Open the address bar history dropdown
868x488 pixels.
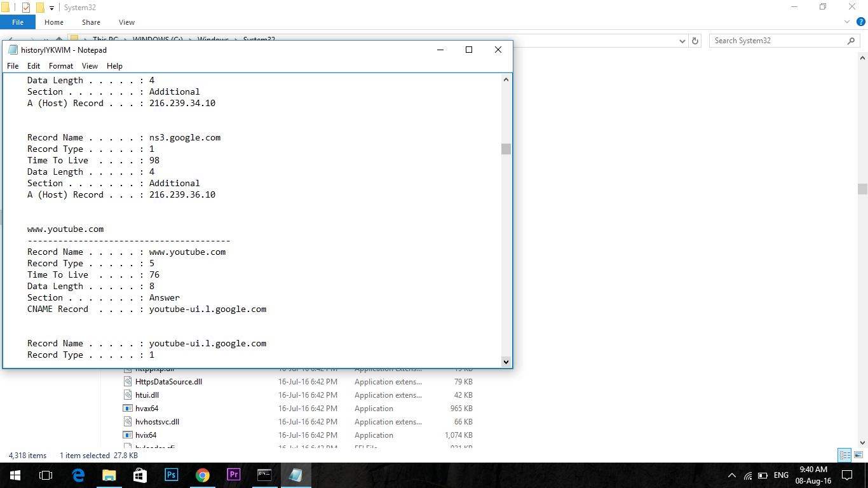(x=682, y=41)
